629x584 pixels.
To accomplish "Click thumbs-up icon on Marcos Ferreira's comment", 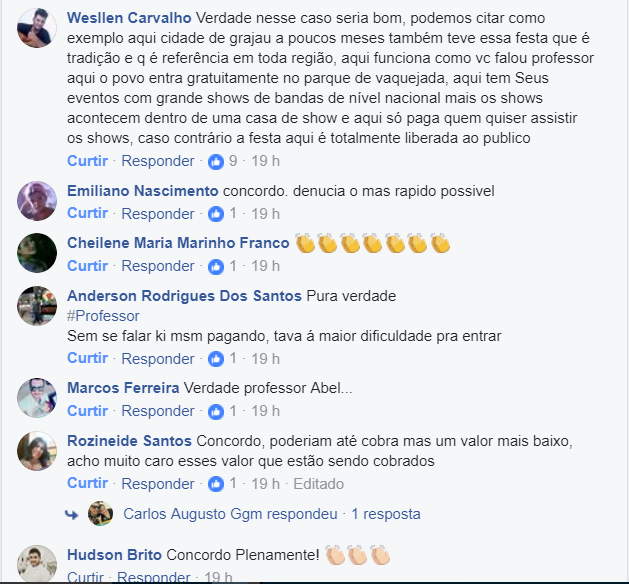I will (216, 412).
